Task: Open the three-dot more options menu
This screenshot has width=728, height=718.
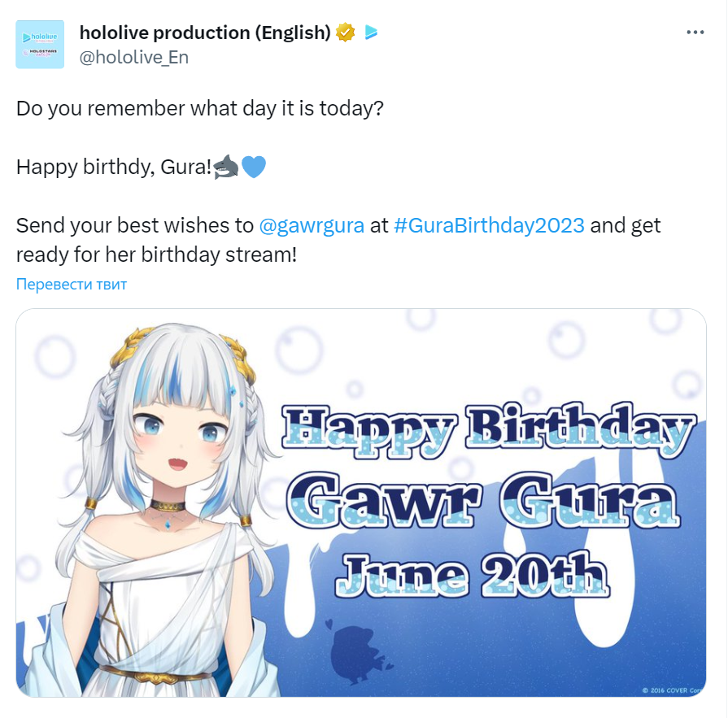Action: coord(695,33)
